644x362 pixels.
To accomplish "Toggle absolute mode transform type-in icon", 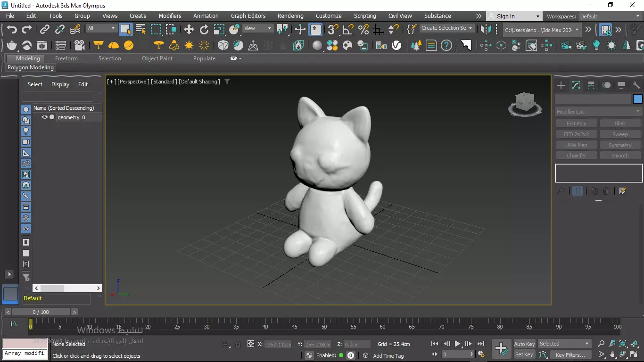I will pyautogui.click(x=251, y=344).
